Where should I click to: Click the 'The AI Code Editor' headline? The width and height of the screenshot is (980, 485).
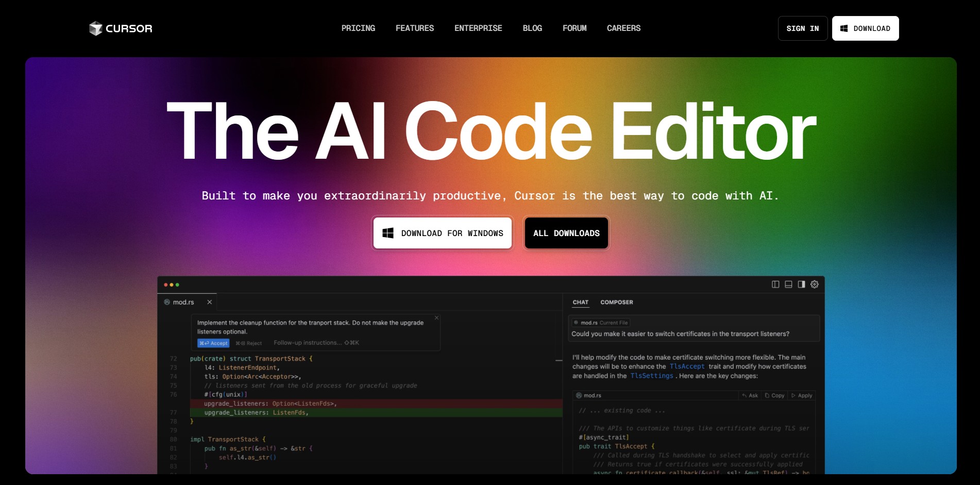[491, 131]
